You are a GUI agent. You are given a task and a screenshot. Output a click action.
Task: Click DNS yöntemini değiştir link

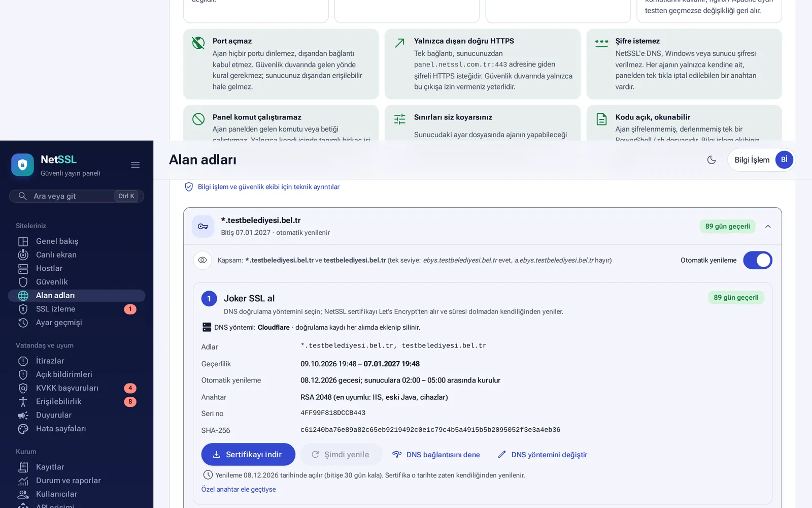click(543, 455)
